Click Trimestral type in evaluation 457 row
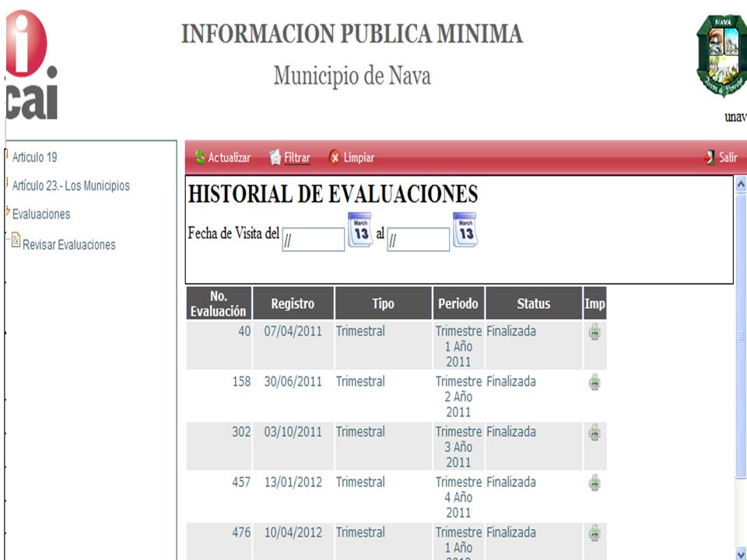 (360, 482)
